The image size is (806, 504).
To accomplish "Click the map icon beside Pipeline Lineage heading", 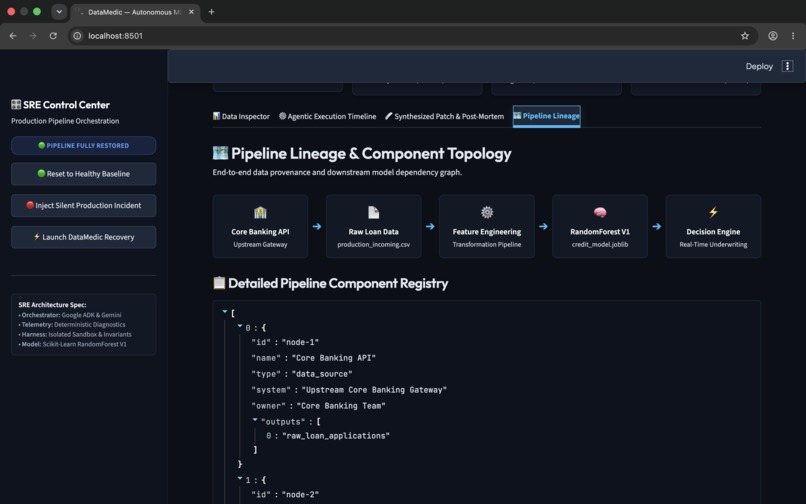I will (220, 153).
